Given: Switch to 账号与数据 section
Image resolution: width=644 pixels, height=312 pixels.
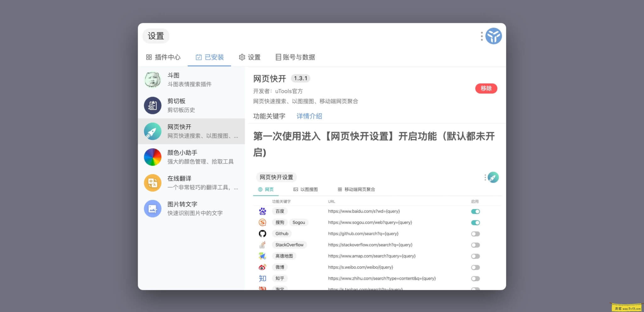Looking at the screenshot, I should 296,57.
